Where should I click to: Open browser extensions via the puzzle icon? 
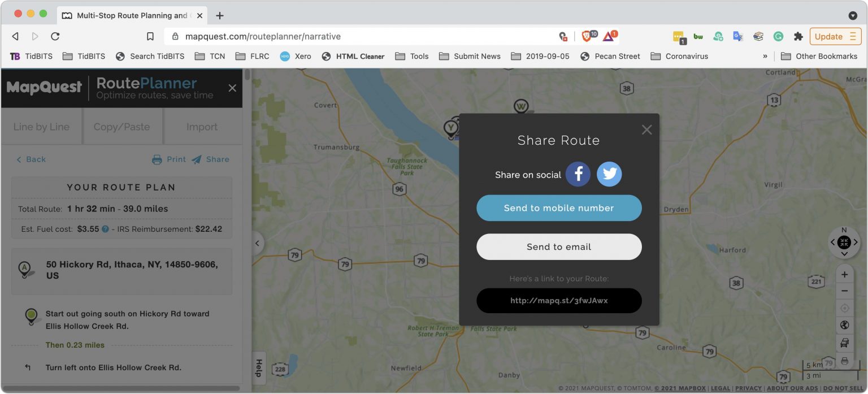pyautogui.click(x=798, y=36)
